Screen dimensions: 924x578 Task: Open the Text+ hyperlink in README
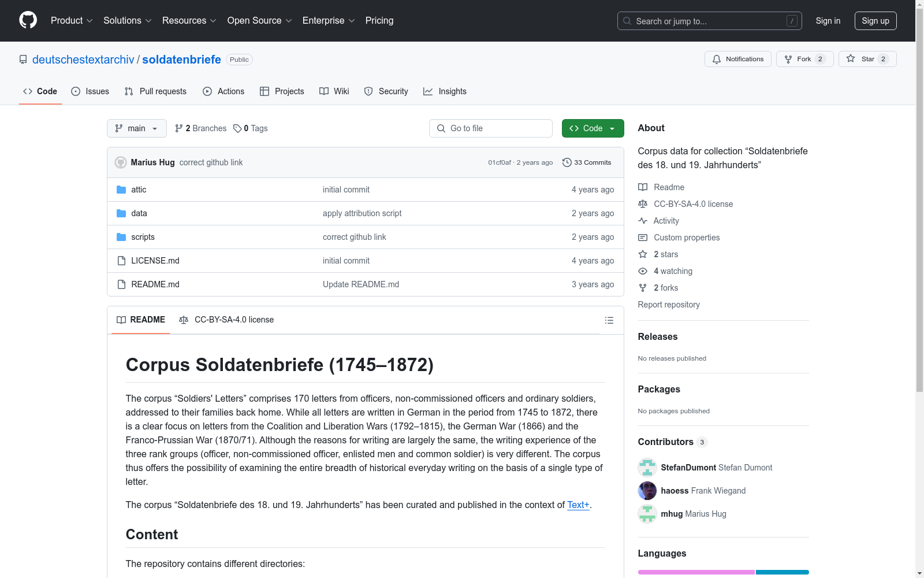tap(578, 505)
